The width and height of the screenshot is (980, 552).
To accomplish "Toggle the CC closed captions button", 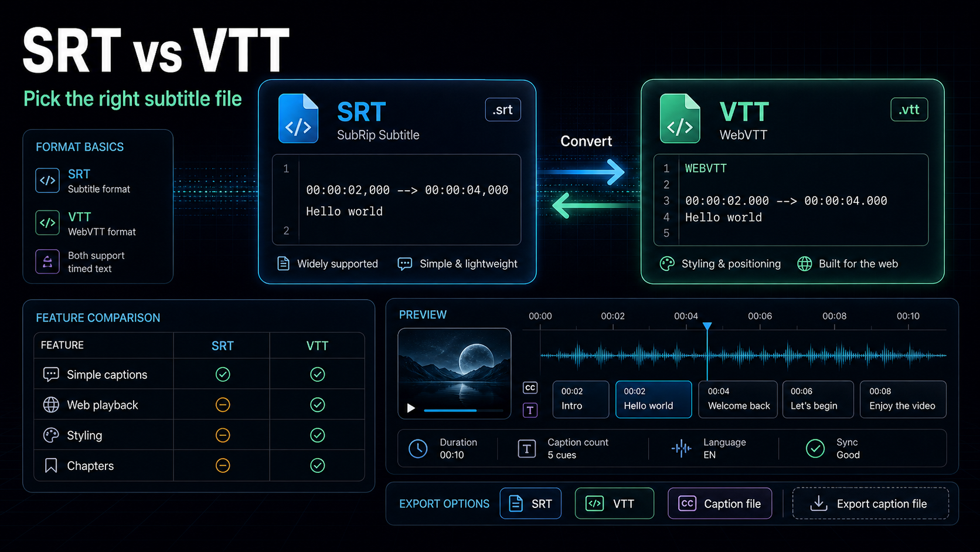I will [x=530, y=388].
